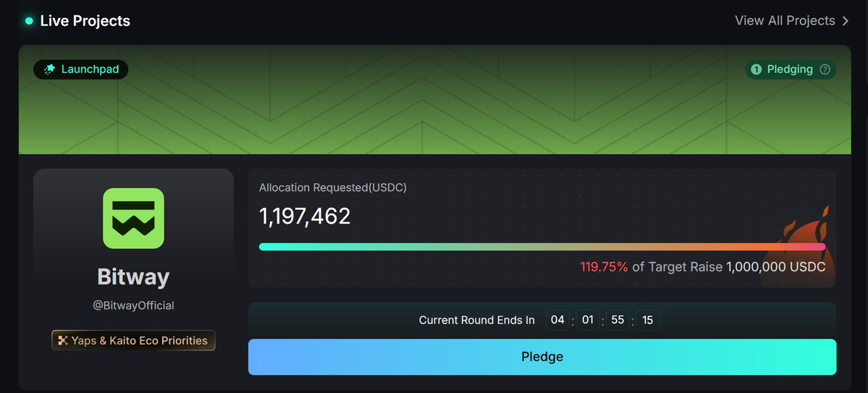Click the 119.75% target raise percentage
The width and height of the screenshot is (868, 393).
click(x=604, y=267)
